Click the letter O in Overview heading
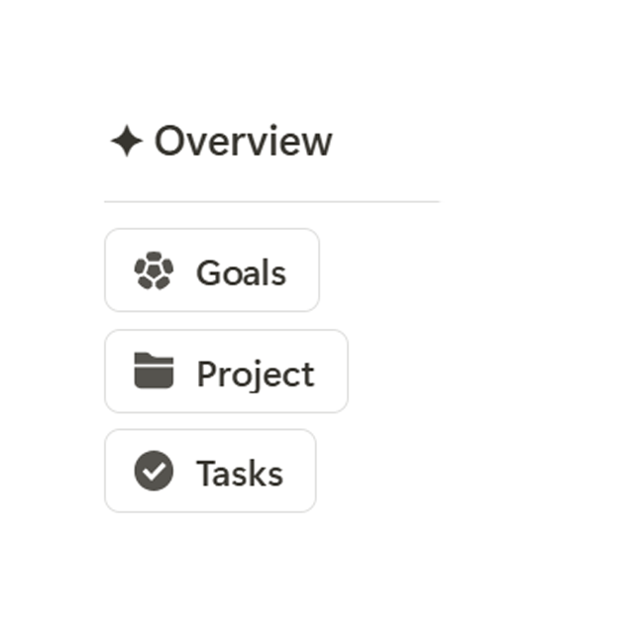Viewport: 644px width, 644px height. 168,141
